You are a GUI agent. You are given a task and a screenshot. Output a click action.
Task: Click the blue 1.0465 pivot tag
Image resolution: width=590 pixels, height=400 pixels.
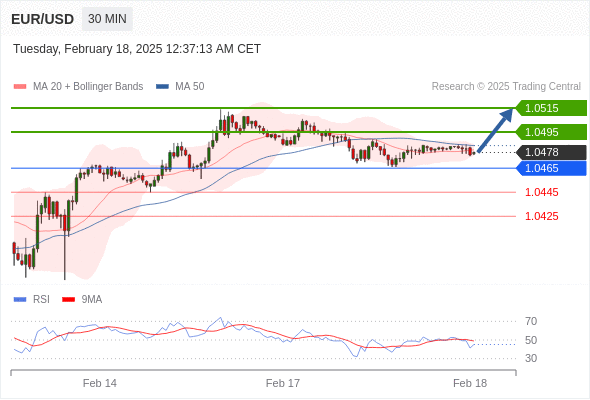(551, 168)
